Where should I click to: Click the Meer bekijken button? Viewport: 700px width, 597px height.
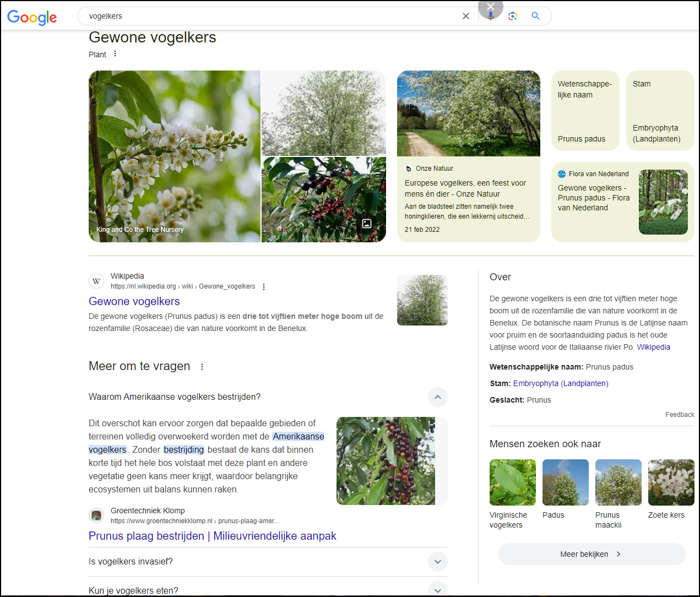click(x=592, y=554)
